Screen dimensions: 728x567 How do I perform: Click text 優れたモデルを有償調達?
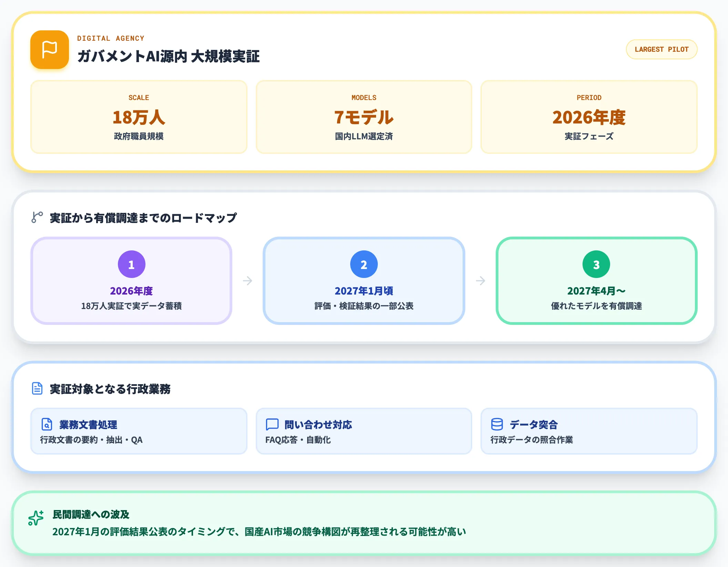(596, 306)
